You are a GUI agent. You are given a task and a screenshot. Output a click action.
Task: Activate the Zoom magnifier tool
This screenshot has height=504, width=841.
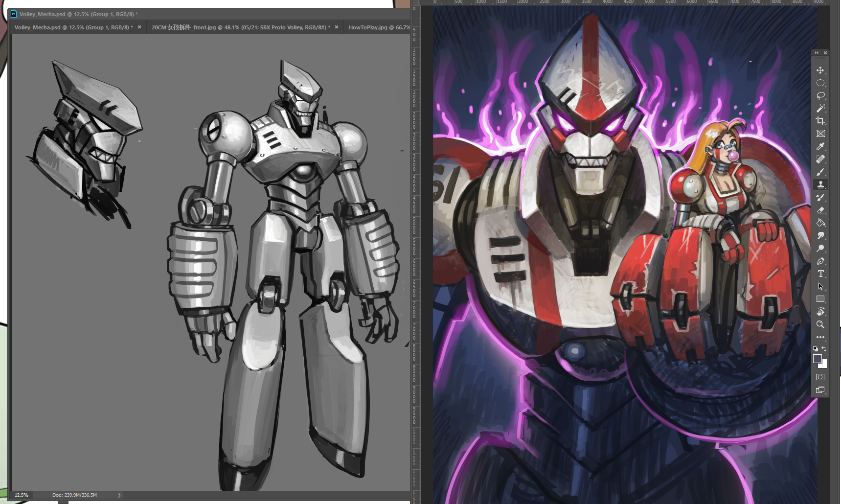(x=820, y=325)
